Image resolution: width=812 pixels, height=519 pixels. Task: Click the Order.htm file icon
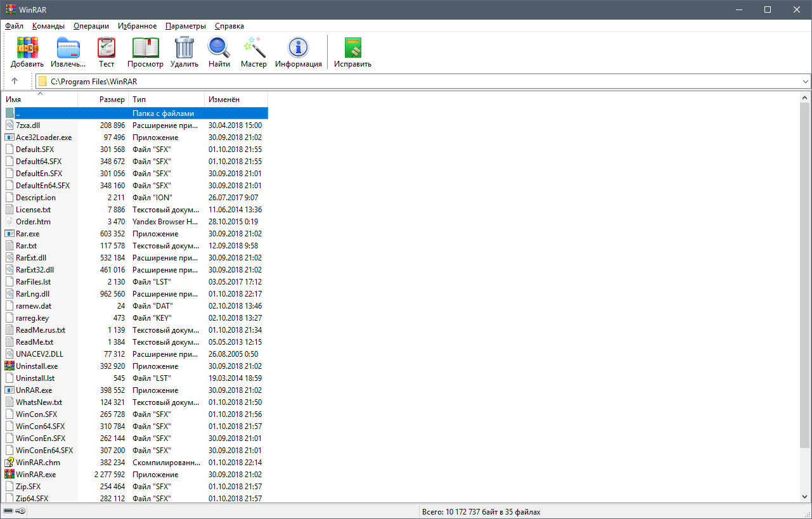[10, 222]
